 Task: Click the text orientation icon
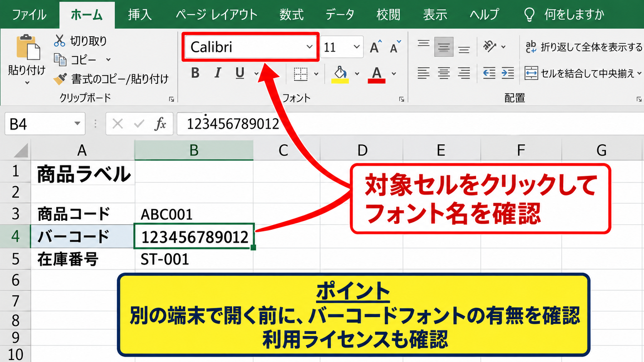490,47
